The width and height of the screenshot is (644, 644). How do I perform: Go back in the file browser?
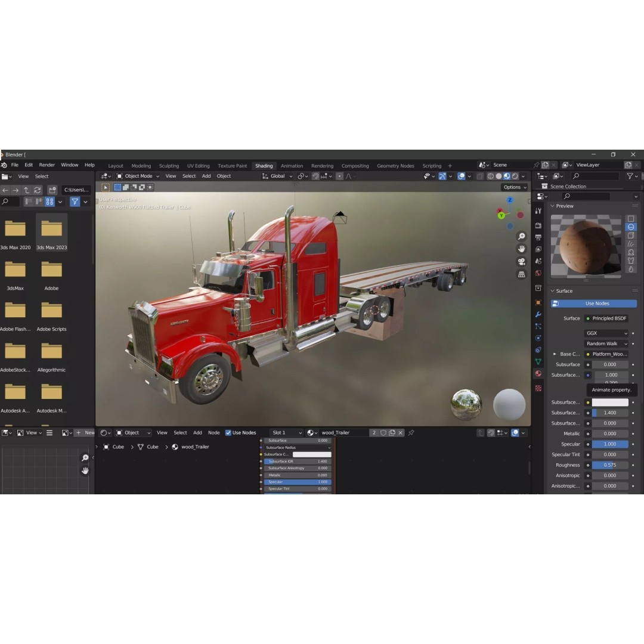(x=5, y=190)
